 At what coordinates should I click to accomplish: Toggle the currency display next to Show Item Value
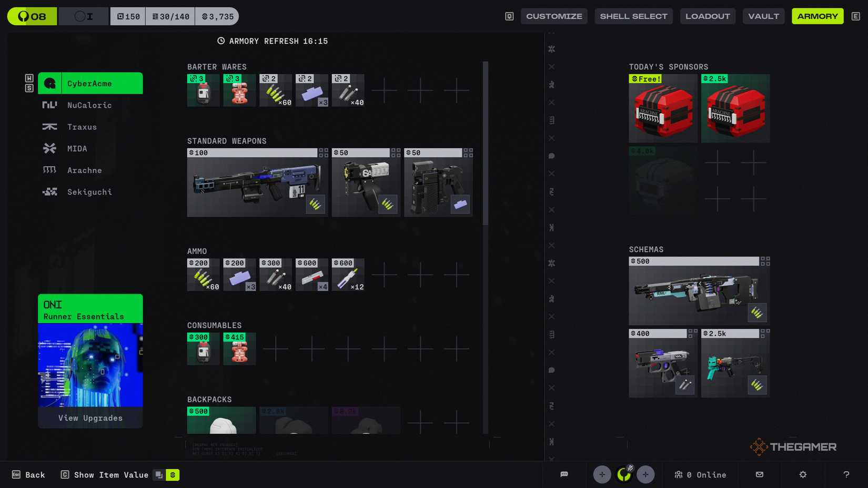173,474
